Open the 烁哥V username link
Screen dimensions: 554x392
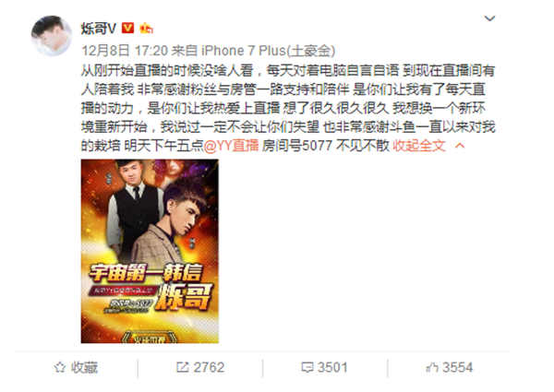pos(98,28)
